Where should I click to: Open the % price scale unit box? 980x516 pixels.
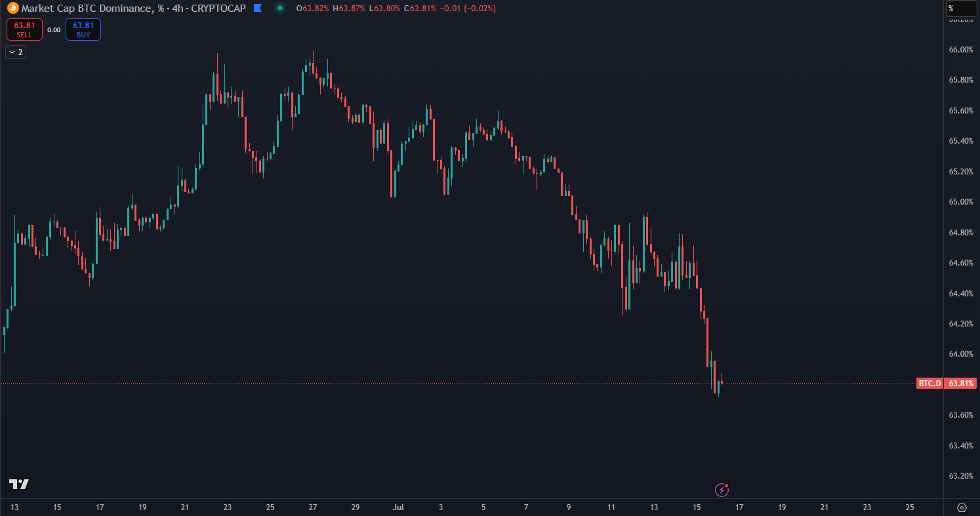(x=961, y=9)
